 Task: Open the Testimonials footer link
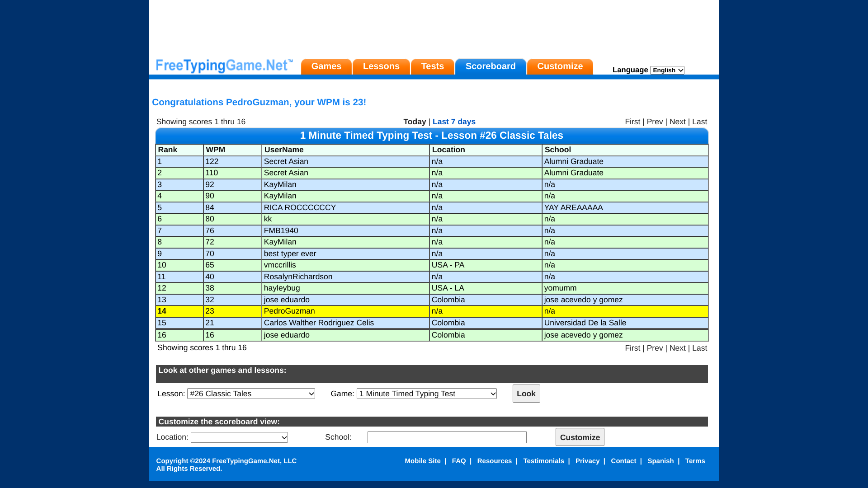(x=543, y=461)
